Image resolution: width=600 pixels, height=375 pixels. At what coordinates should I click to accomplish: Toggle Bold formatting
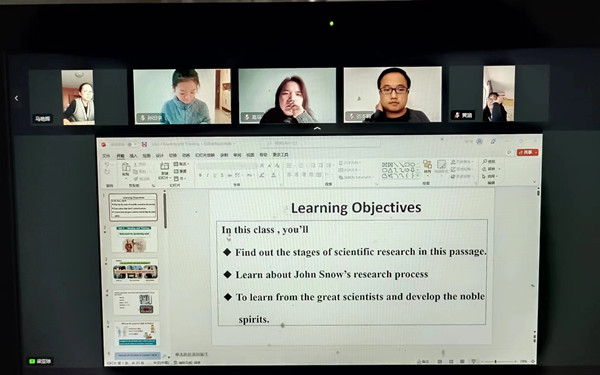point(200,175)
